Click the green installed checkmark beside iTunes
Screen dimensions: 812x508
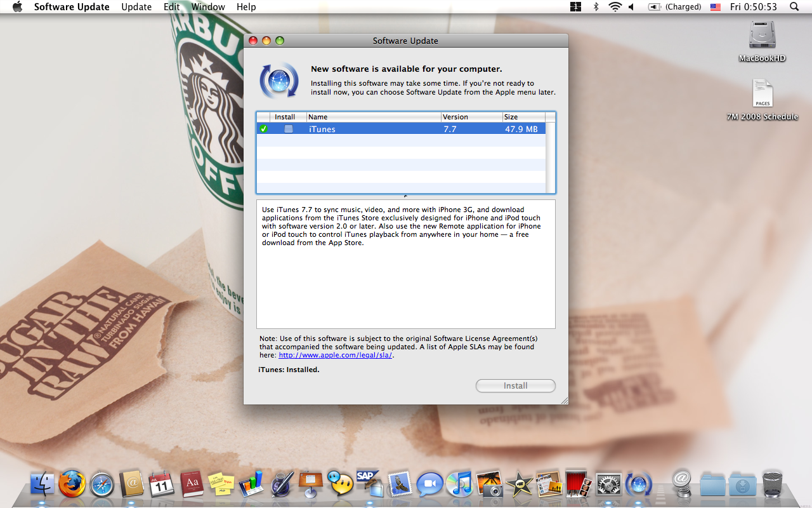click(x=263, y=129)
